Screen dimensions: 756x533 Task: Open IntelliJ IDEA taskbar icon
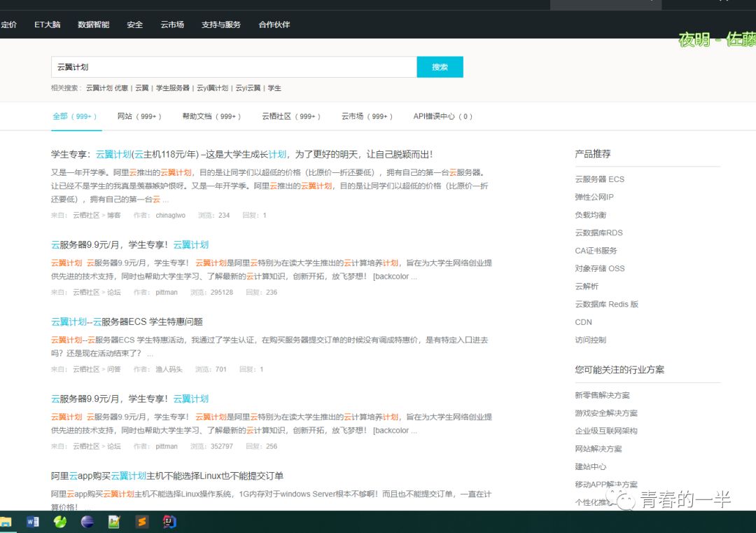click(x=169, y=522)
